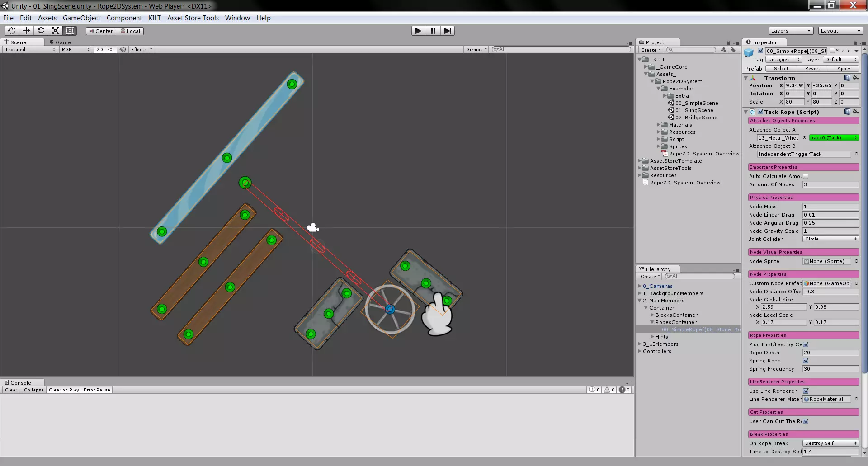This screenshot has width=868, height=466.
Task: Open the Joint Collider dropdown
Action: (830, 239)
